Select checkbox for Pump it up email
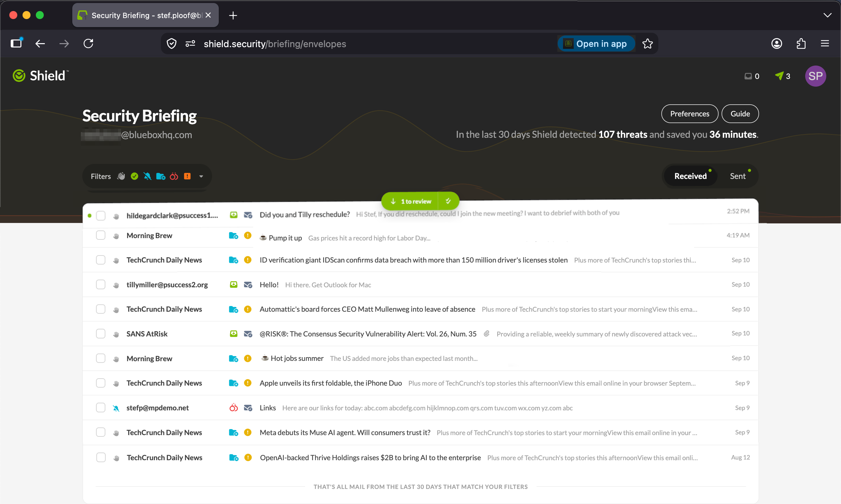This screenshot has width=841, height=504. (x=101, y=235)
